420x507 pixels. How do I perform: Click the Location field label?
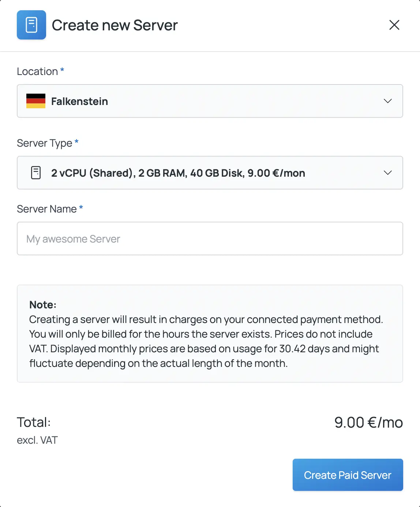coord(37,71)
